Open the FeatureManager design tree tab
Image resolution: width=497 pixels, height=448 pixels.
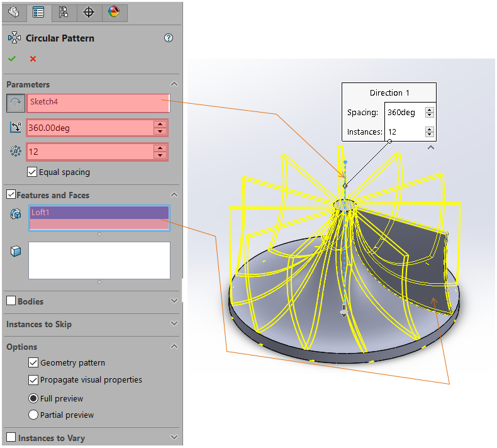[13, 12]
